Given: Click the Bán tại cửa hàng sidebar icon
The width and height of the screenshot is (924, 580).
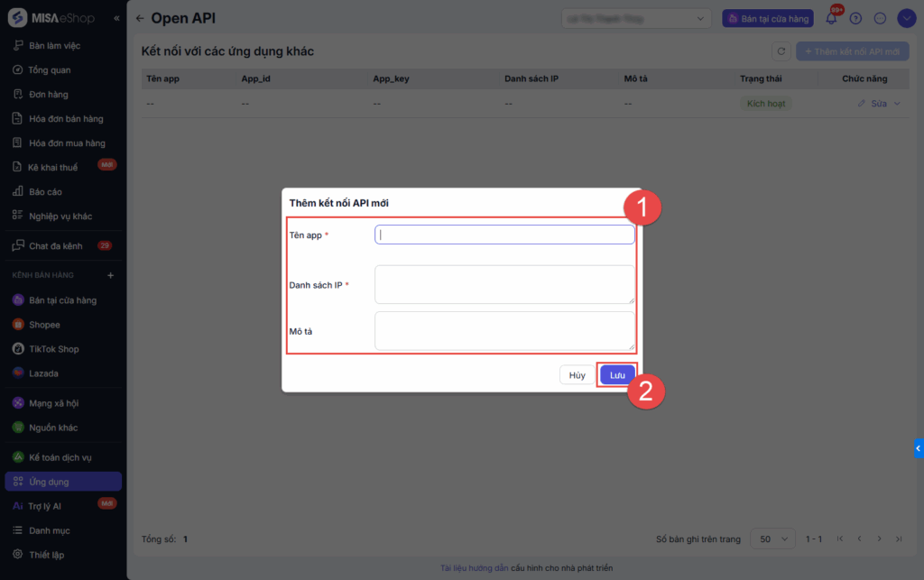Looking at the screenshot, I should 18,300.
